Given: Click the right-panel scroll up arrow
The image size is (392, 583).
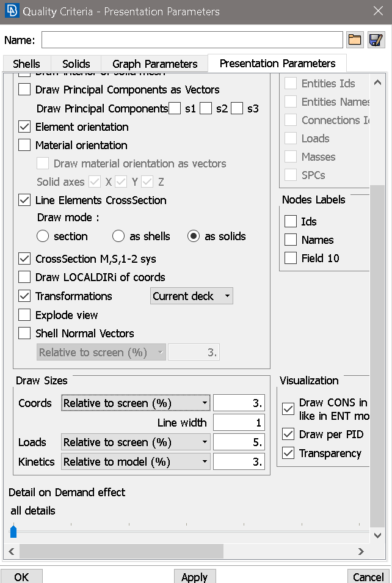Looking at the screenshot, I should pos(377,82).
